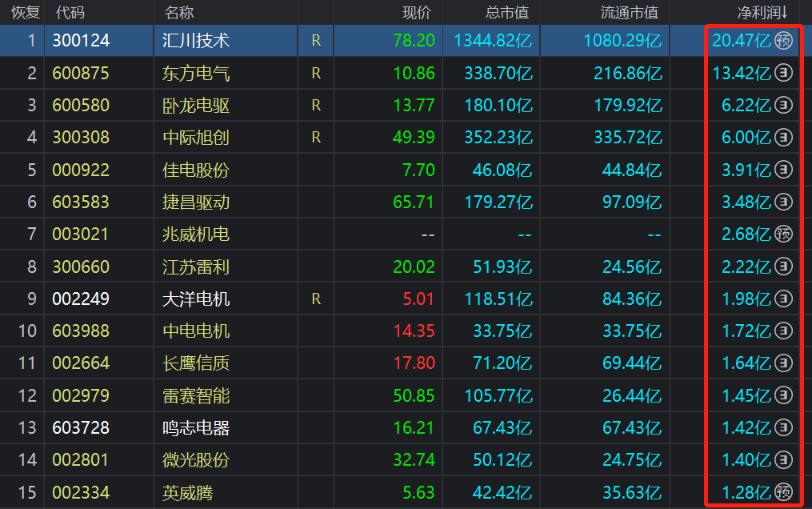Image resolution: width=812 pixels, height=509 pixels.
Task: Select stock name 中际旭创
Action: tap(196, 137)
